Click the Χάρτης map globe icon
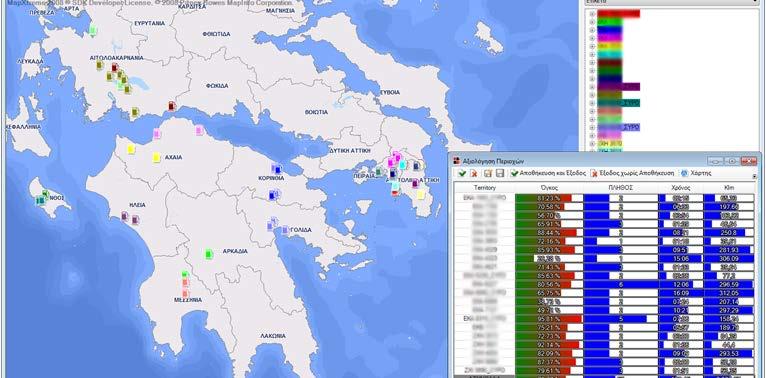This screenshot has width=766, height=378. point(684,173)
